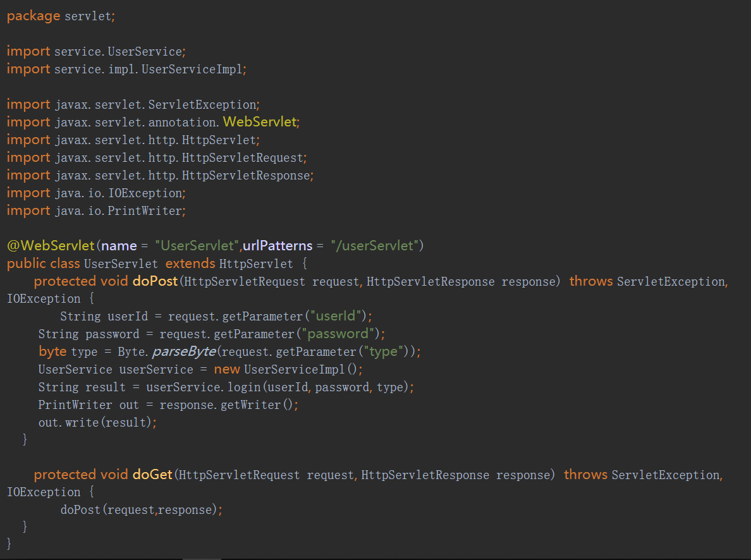751x560 pixels.
Task: Click the @WebServlet annotation above the class
Action: (x=50, y=245)
